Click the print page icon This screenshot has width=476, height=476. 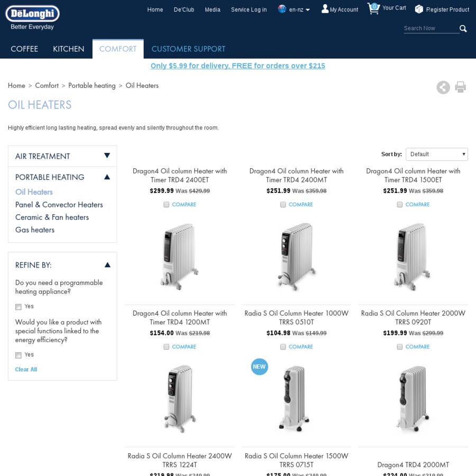[x=460, y=87]
